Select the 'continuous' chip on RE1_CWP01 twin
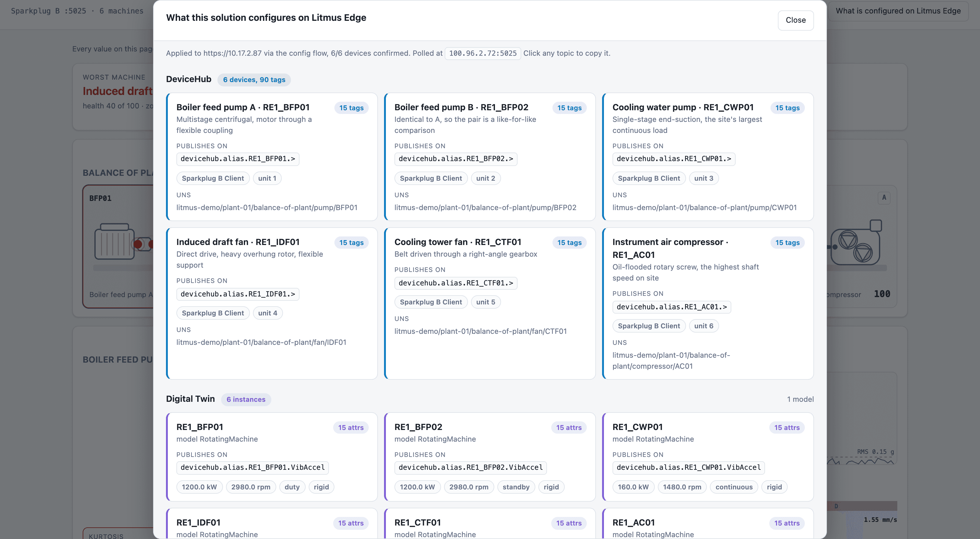The width and height of the screenshot is (980, 539). 734,487
